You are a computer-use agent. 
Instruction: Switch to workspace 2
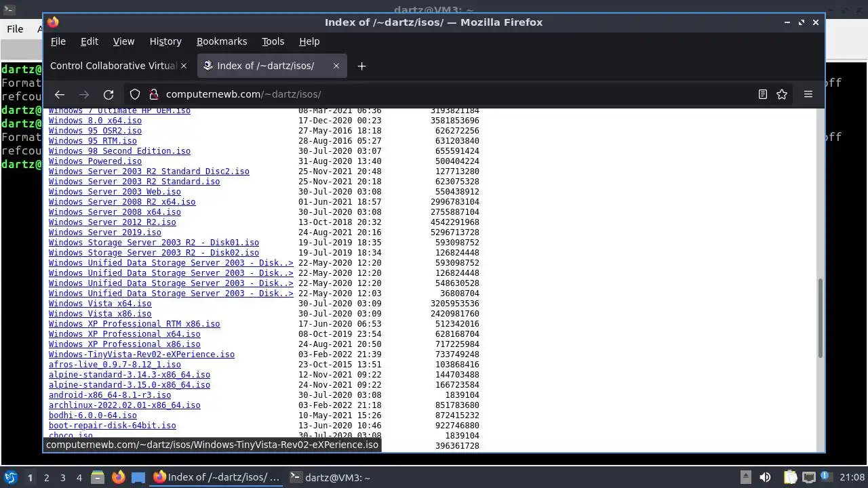click(x=46, y=477)
